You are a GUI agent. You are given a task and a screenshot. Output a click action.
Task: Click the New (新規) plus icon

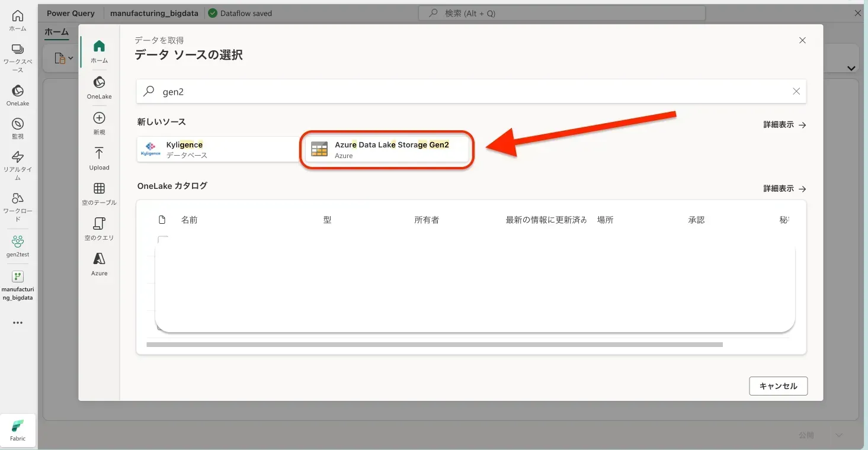(99, 122)
